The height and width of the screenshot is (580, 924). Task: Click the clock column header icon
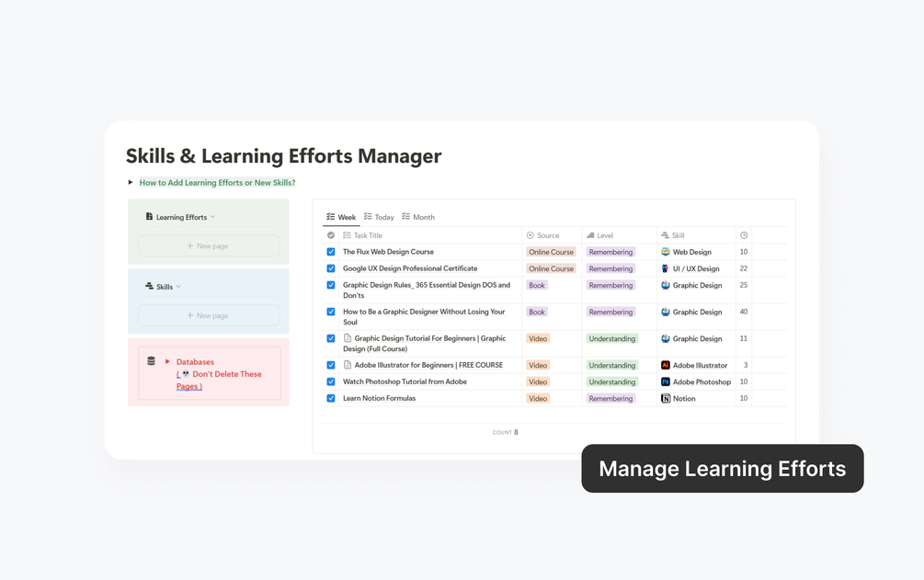point(744,235)
